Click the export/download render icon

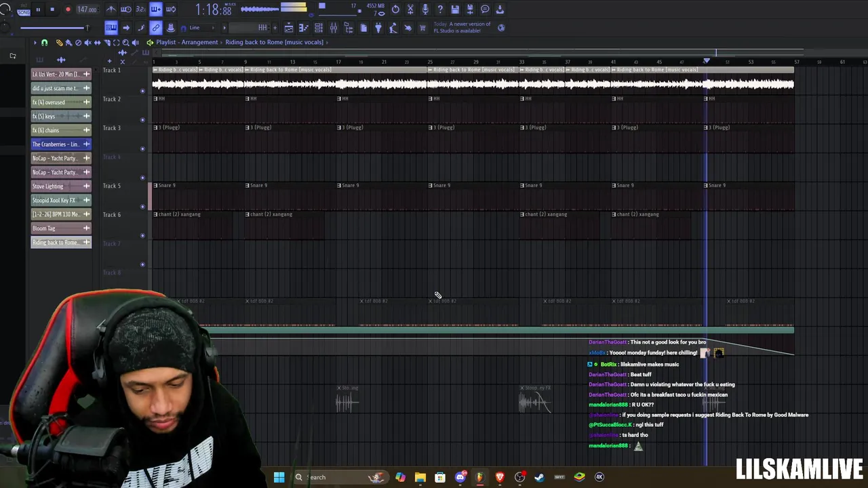tap(500, 9)
